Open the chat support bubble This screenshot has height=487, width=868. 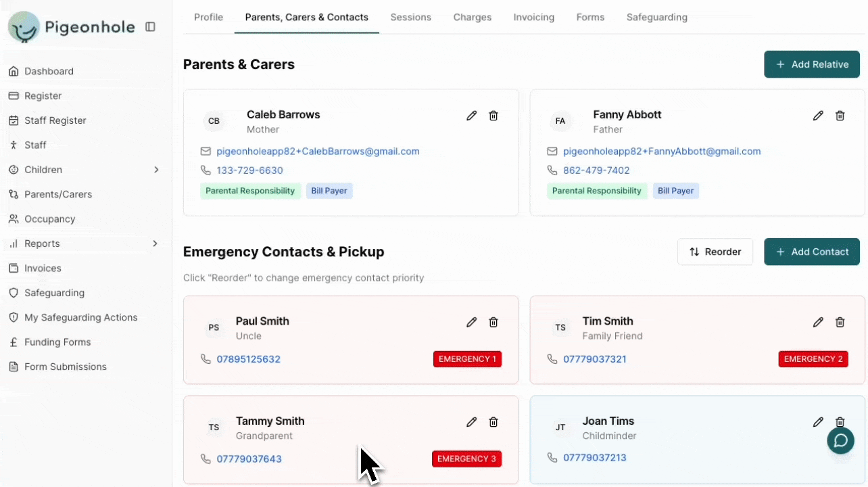(x=840, y=441)
